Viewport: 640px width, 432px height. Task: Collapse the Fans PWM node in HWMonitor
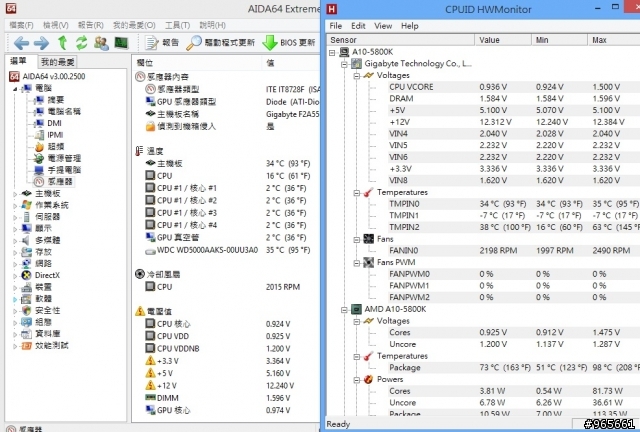click(x=356, y=263)
